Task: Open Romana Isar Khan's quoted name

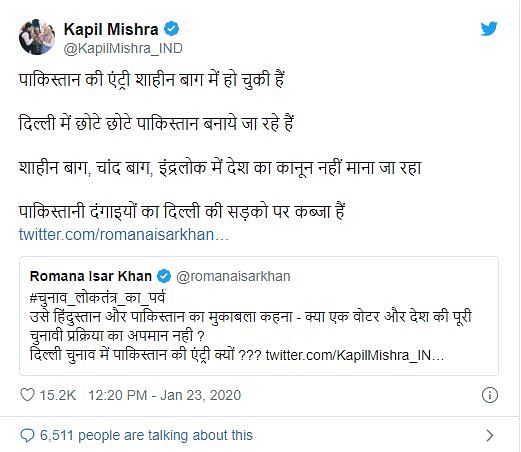Action: click(x=91, y=276)
